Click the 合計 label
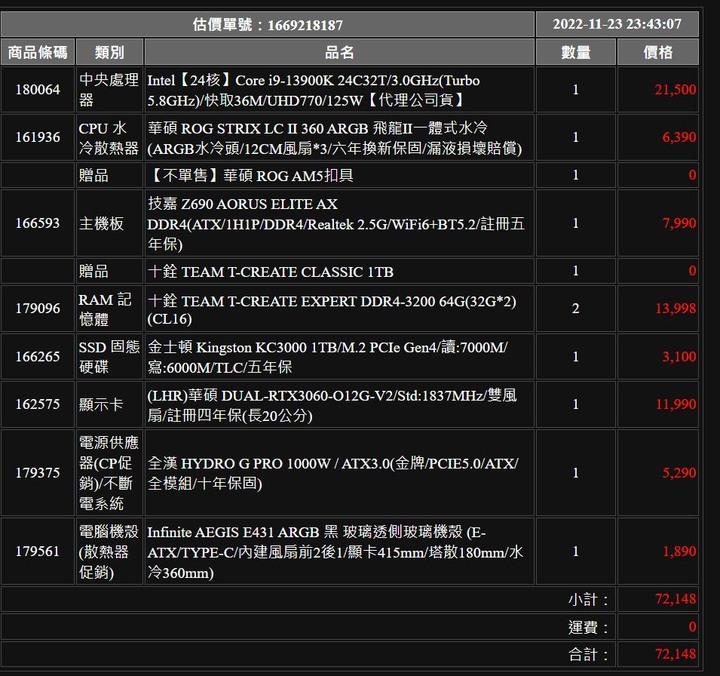 click(x=588, y=654)
